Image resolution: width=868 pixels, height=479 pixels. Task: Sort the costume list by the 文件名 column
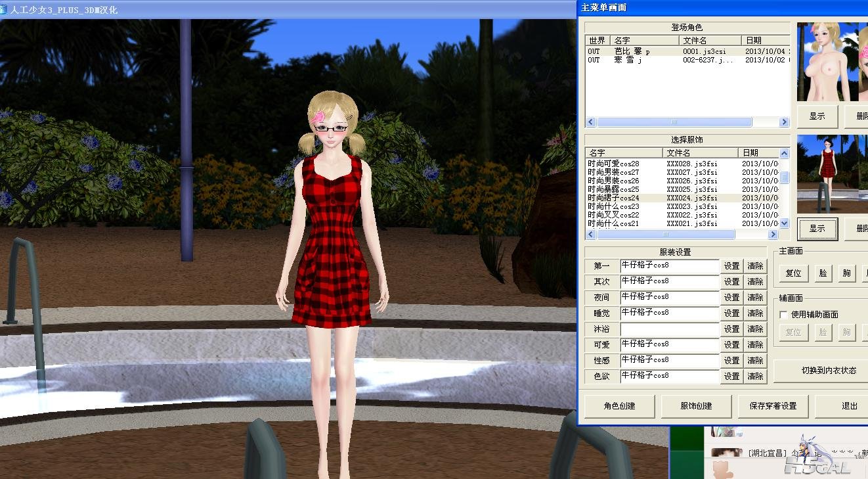pos(700,152)
